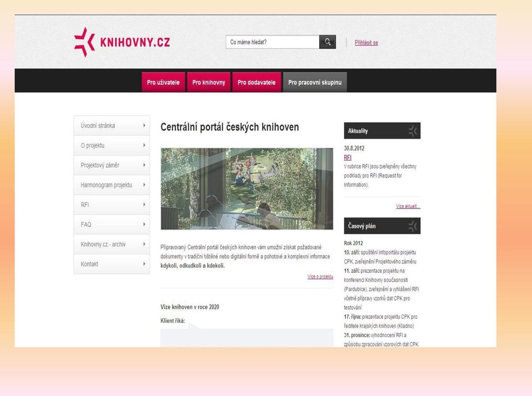
Task: Open the RFI sidebar item
Action: (x=111, y=205)
